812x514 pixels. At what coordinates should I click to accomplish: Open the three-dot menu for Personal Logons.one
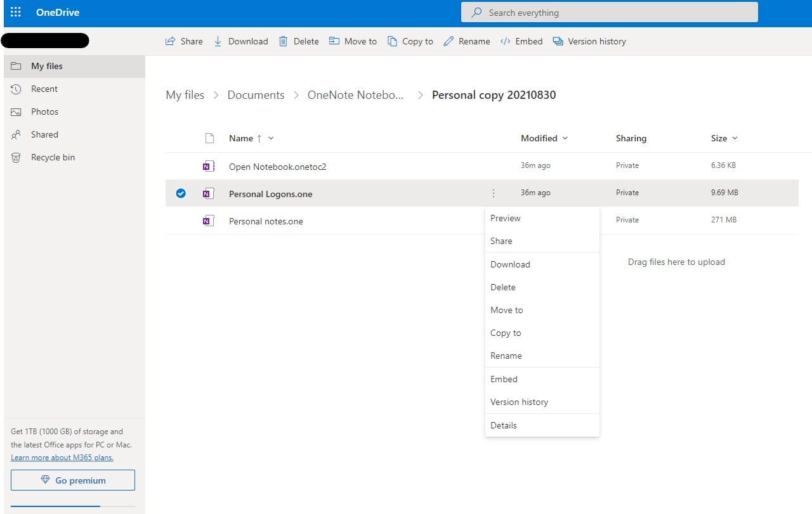494,193
